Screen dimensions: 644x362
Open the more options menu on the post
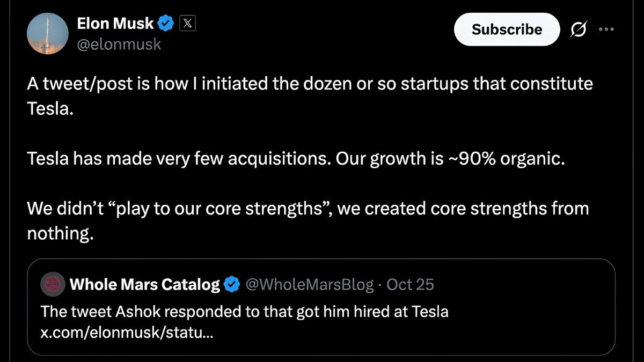click(607, 30)
